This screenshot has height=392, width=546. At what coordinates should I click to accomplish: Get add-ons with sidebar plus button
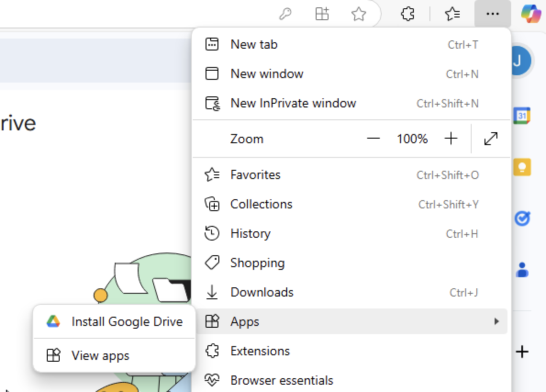[x=522, y=352]
